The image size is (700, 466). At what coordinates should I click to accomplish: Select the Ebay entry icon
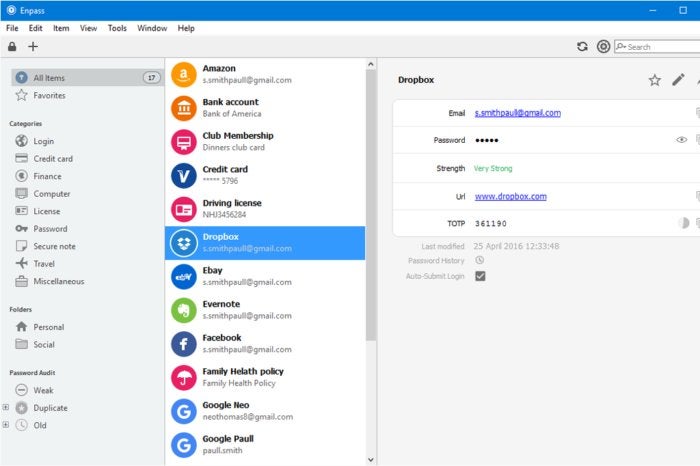pos(183,276)
